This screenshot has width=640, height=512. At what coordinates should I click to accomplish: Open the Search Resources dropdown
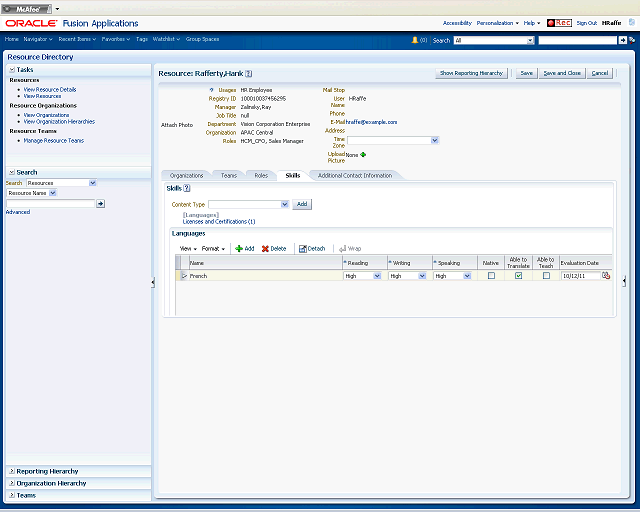tap(93, 183)
